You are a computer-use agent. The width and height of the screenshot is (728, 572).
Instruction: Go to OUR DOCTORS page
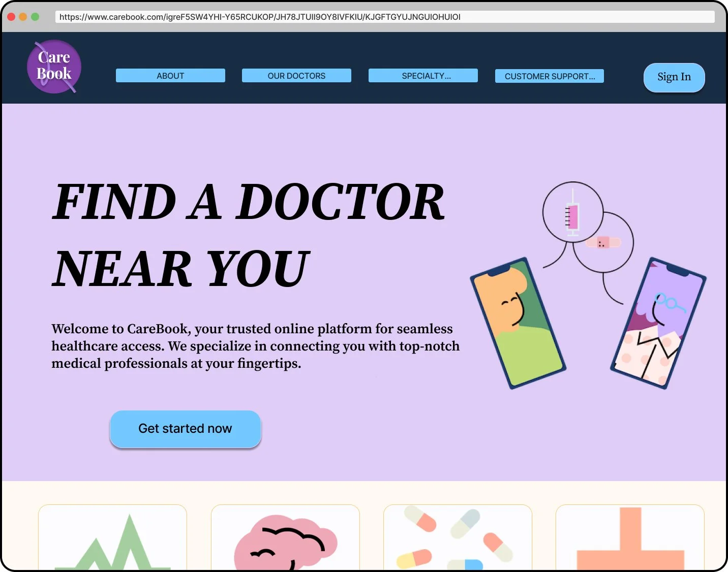[296, 76]
